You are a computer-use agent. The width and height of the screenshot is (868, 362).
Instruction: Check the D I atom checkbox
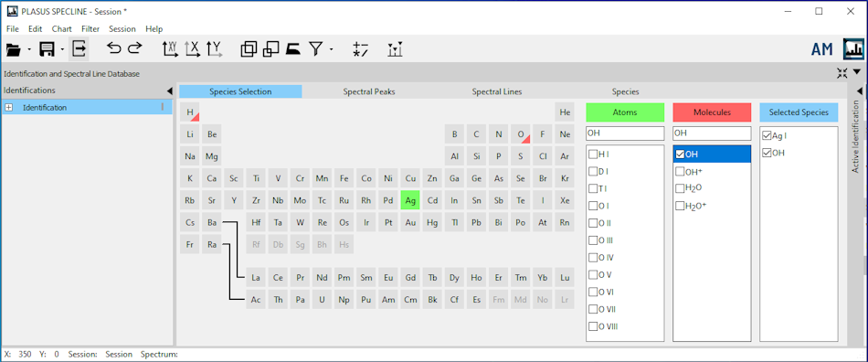tap(593, 171)
